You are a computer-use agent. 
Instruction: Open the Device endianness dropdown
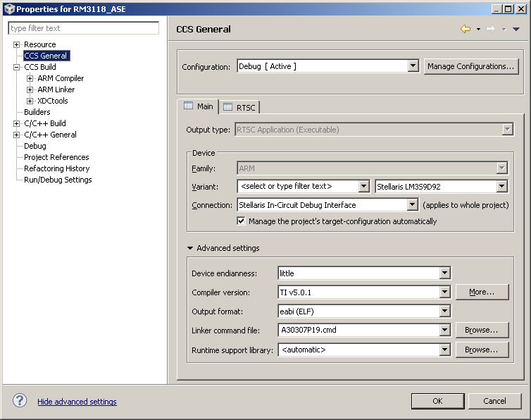coord(444,273)
